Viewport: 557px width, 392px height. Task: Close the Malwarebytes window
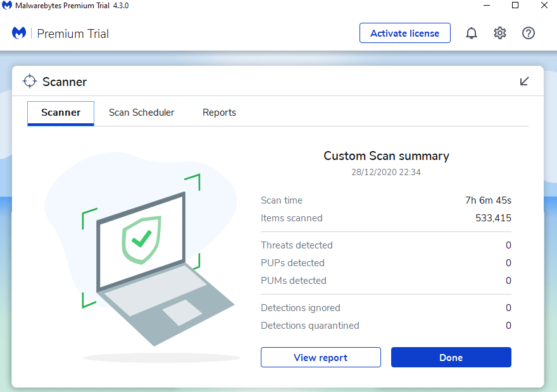(x=544, y=5)
